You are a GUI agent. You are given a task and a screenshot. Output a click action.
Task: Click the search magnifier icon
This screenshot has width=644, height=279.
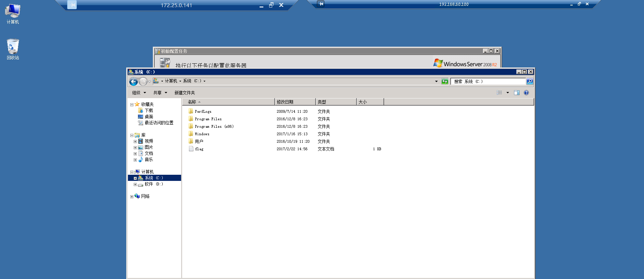tap(529, 81)
